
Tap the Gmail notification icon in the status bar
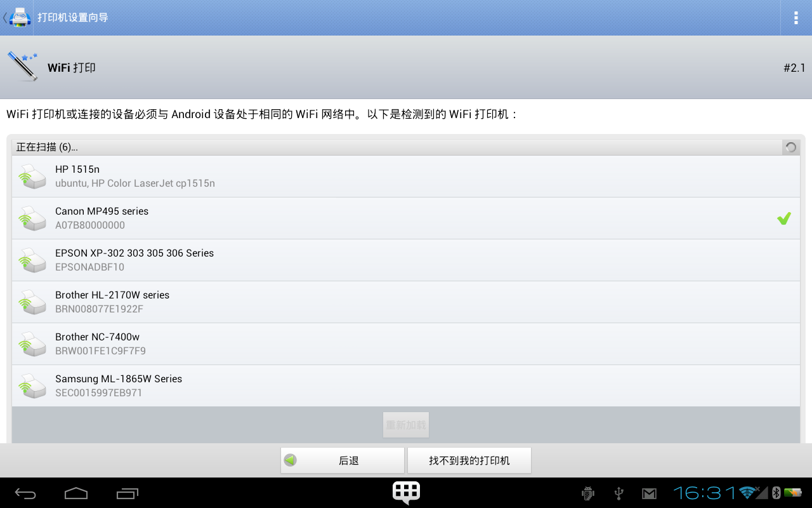tap(649, 493)
